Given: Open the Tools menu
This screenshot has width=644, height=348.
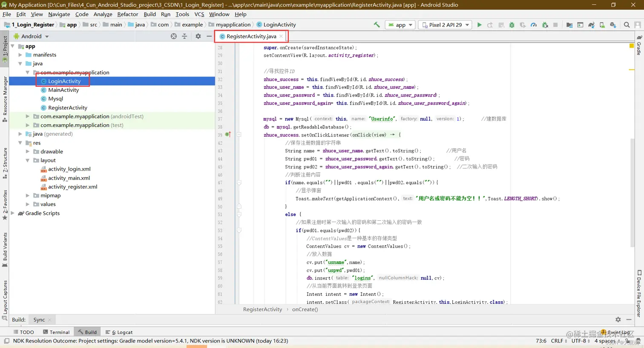Looking at the screenshot, I should (x=182, y=14).
